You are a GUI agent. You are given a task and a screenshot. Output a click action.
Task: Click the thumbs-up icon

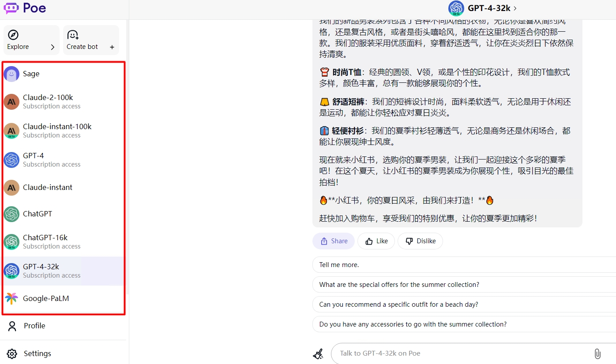(369, 241)
